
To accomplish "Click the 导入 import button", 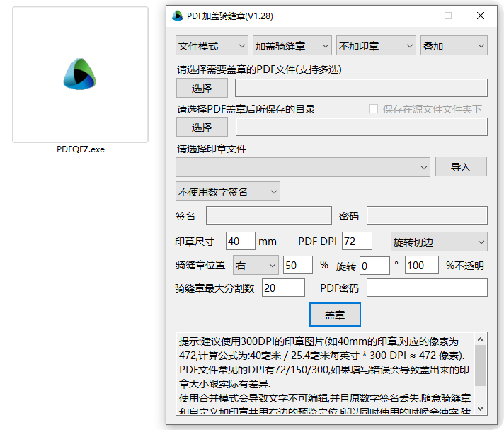I will (x=461, y=166).
